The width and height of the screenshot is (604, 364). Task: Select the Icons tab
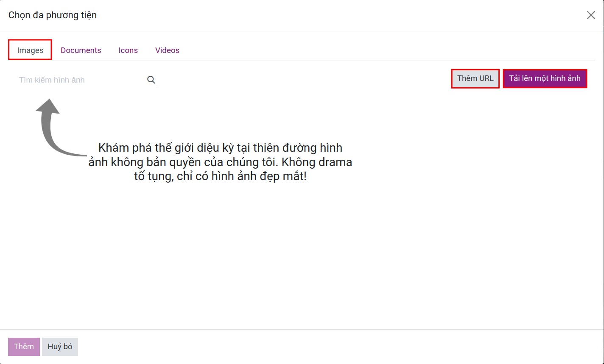[128, 50]
